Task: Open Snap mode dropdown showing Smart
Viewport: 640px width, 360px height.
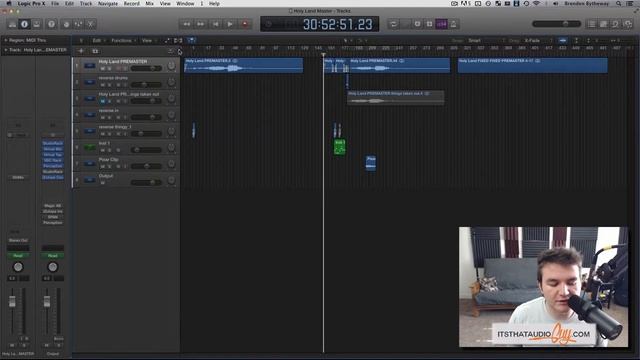Action: tap(486, 40)
